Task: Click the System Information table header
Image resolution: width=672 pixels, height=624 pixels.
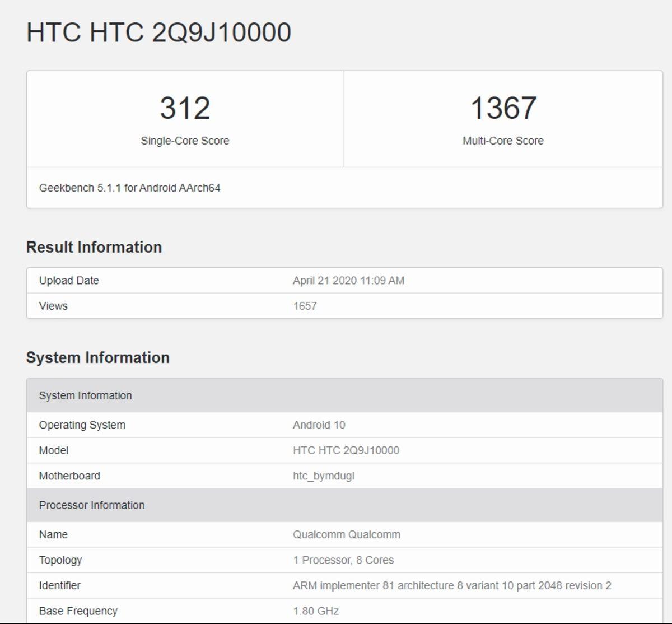Action: 85,395
